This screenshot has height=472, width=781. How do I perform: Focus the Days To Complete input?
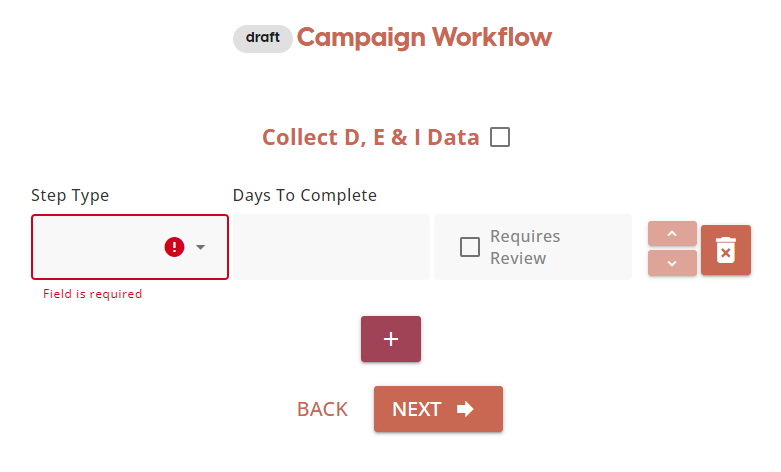pyautogui.click(x=331, y=247)
